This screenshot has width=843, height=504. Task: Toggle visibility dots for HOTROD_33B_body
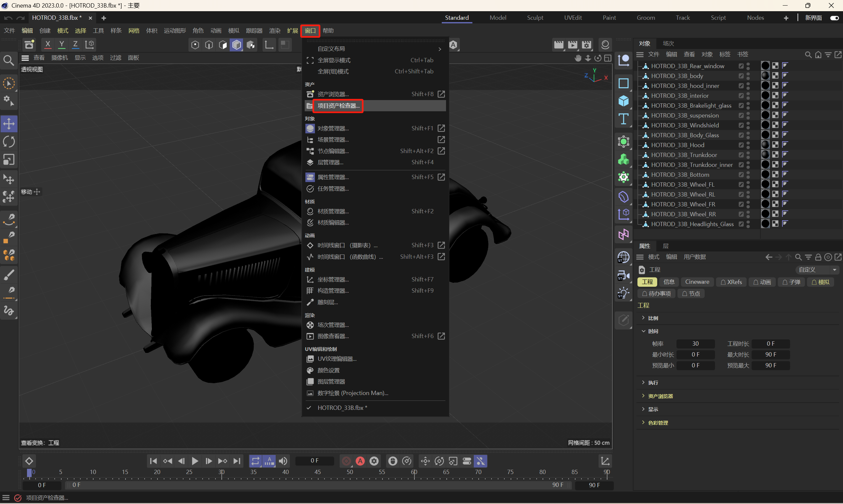(748, 76)
